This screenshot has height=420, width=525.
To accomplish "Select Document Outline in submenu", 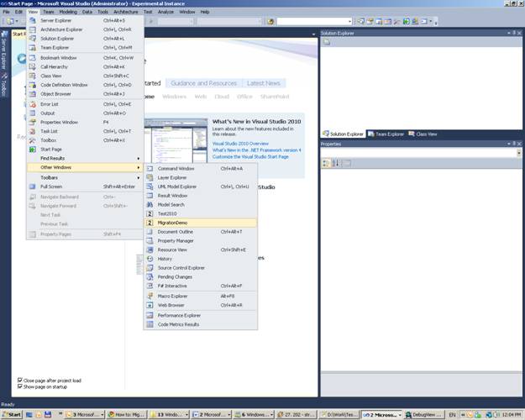I will (201, 232).
